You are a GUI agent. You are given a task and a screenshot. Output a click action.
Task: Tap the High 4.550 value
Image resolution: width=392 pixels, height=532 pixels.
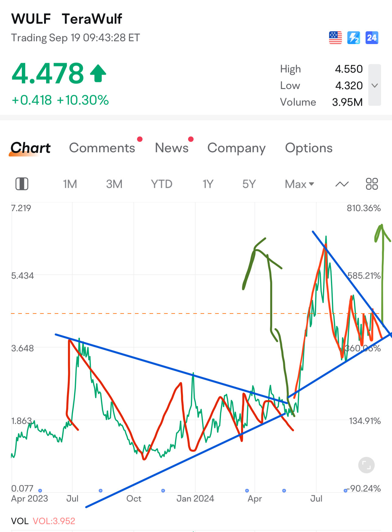click(x=349, y=69)
